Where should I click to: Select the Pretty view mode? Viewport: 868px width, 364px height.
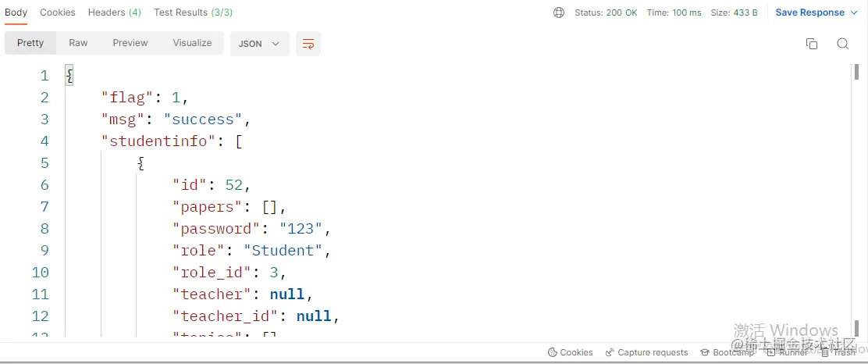[30, 43]
